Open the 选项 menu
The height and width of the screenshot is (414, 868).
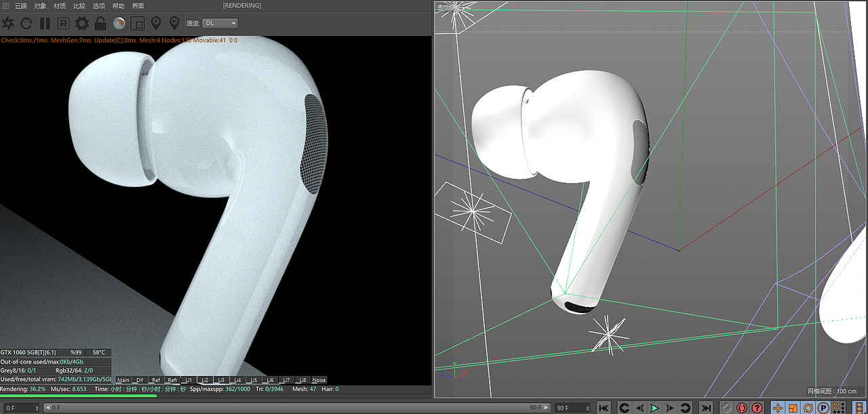[98, 5]
